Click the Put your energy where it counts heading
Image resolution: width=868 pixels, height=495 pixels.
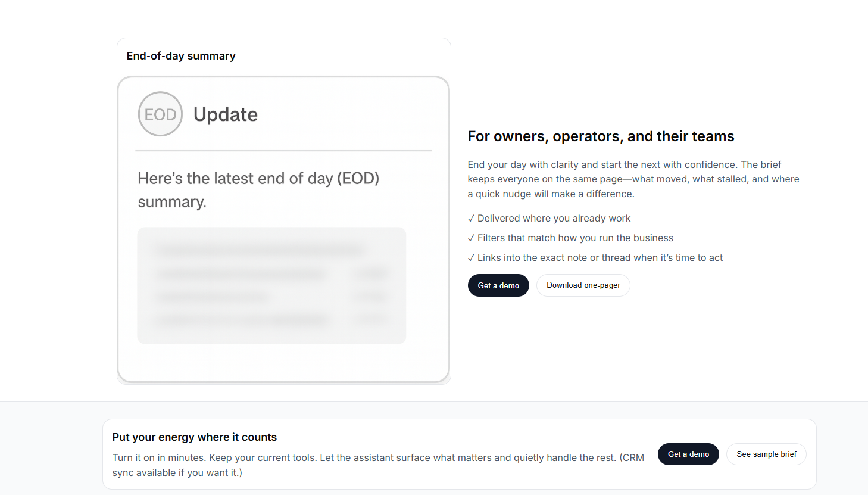(x=195, y=437)
